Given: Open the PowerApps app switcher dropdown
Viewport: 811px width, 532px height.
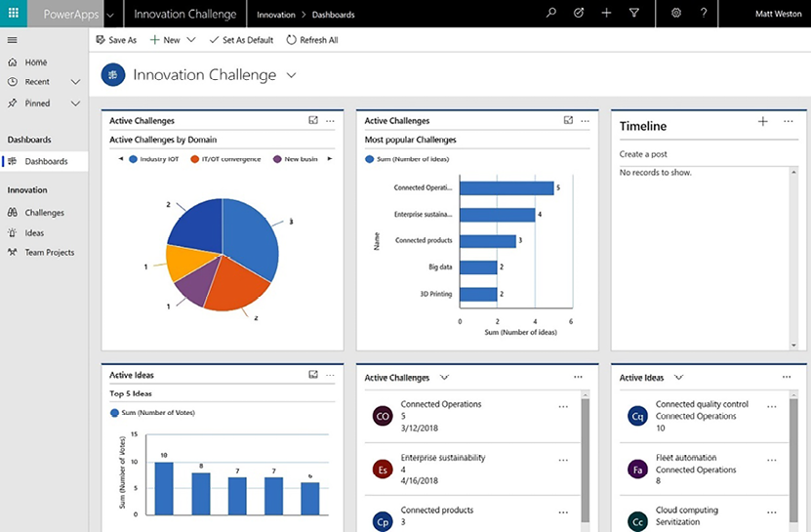Looking at the screenshot, I should pyautogui.click(x=110, y=15).
